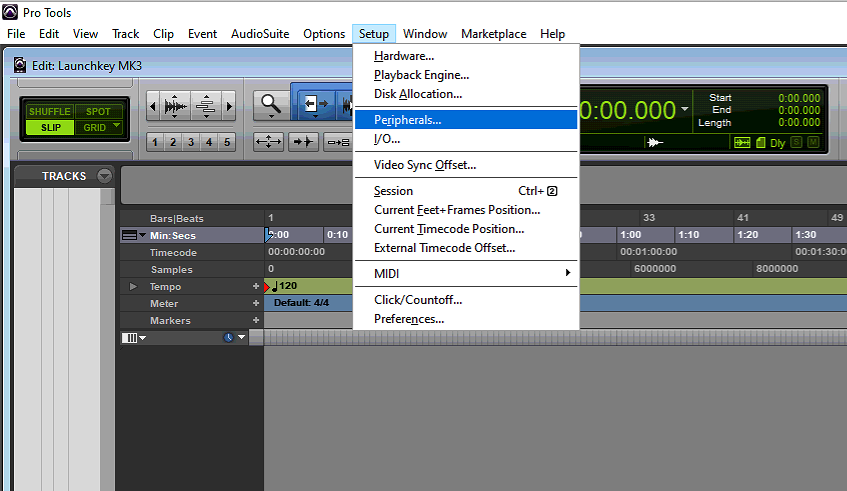The width and height of the screenshot is (847, 491).
Task: Click the right arrow zoom-in horizontal button
Action: coord(229,106)
